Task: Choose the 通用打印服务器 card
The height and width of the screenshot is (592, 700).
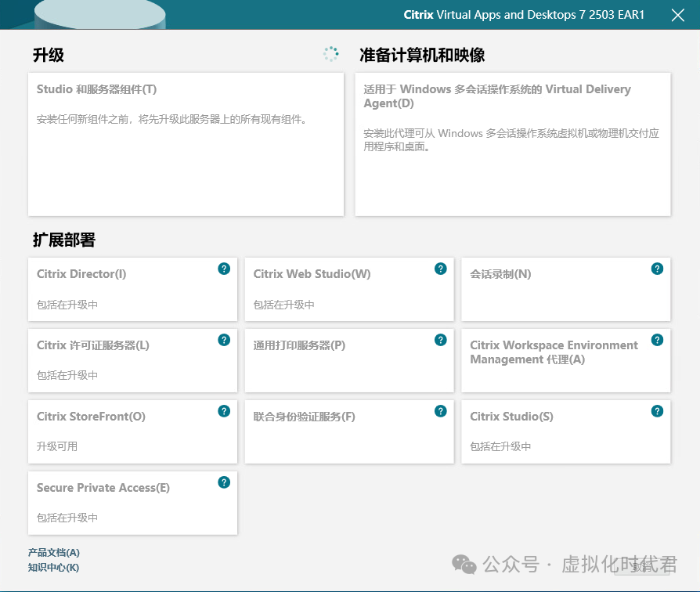Action: click(x=349, y=361)
